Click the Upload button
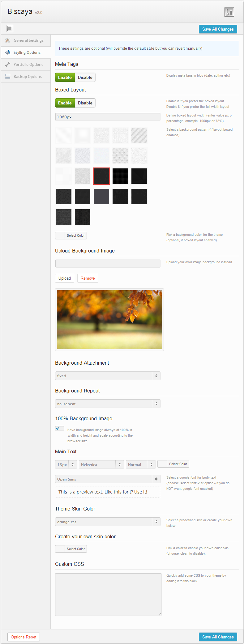 [65, 278]
